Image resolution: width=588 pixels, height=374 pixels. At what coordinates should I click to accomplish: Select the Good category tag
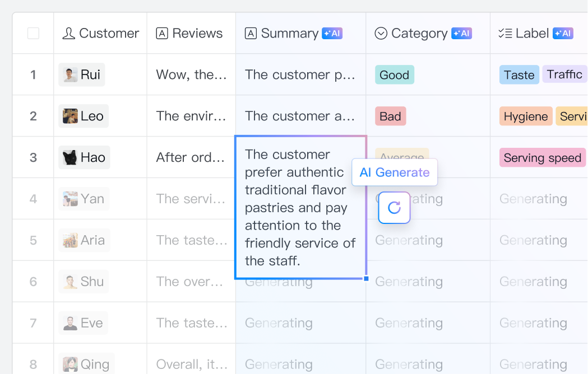coord(394,75)
